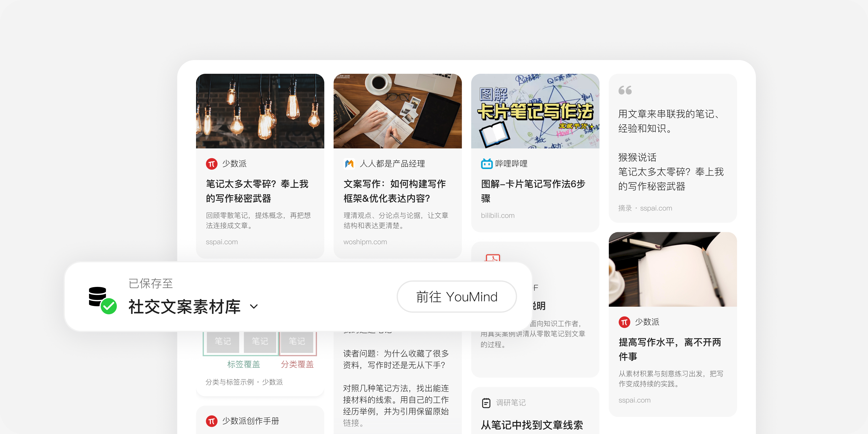Click the quote text 用文章来串联我的笔记、经验和知识。
Viewport: 868px width, 434px height.
pyautogui.click(x=669, y=121)
